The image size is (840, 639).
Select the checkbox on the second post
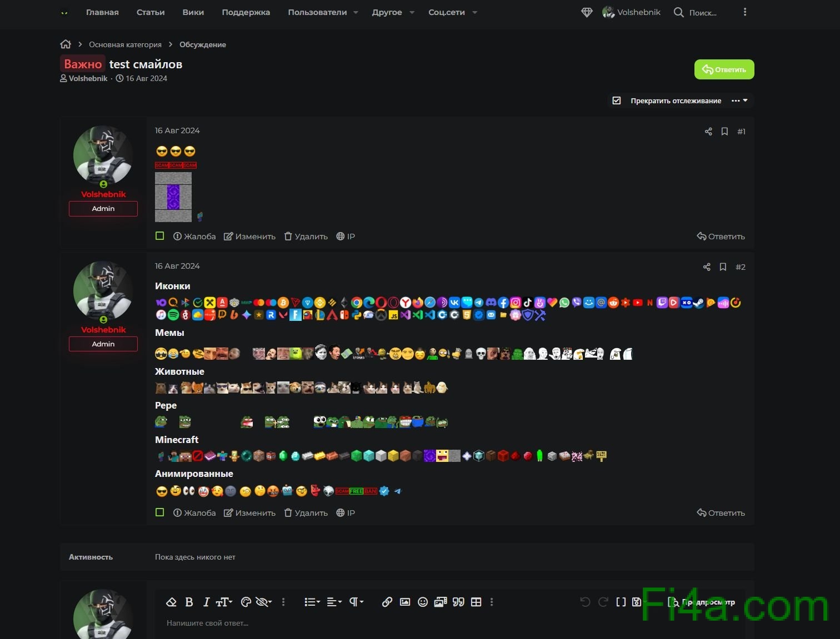160,512
